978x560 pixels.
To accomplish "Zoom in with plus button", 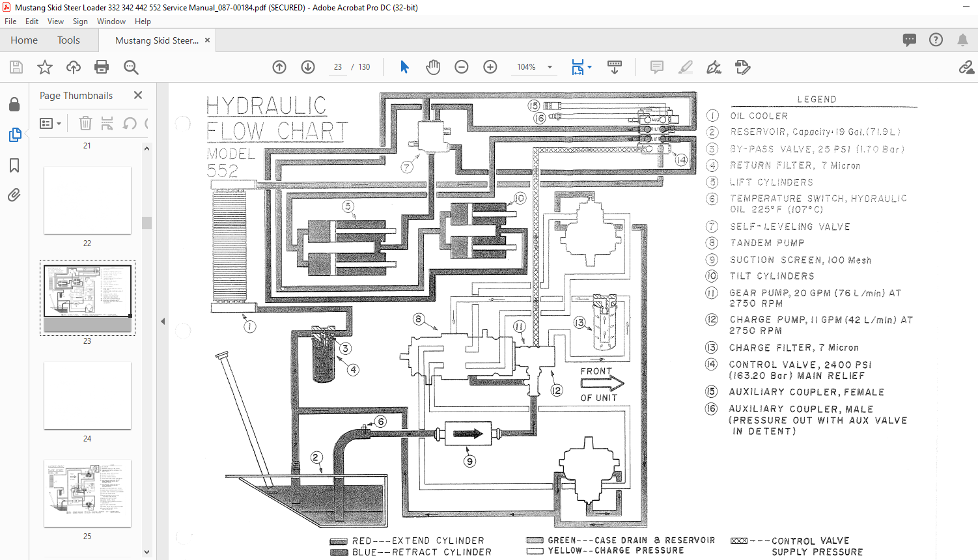I will point(490,67).
